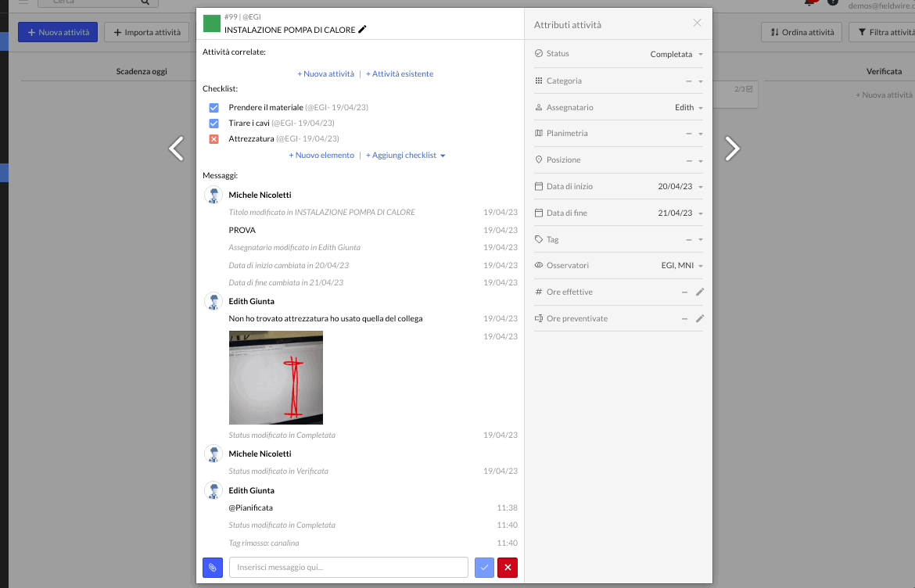The image size is (915, 588).
Task: Open the Categoria dropdown
Action: [x=694, y=81]
